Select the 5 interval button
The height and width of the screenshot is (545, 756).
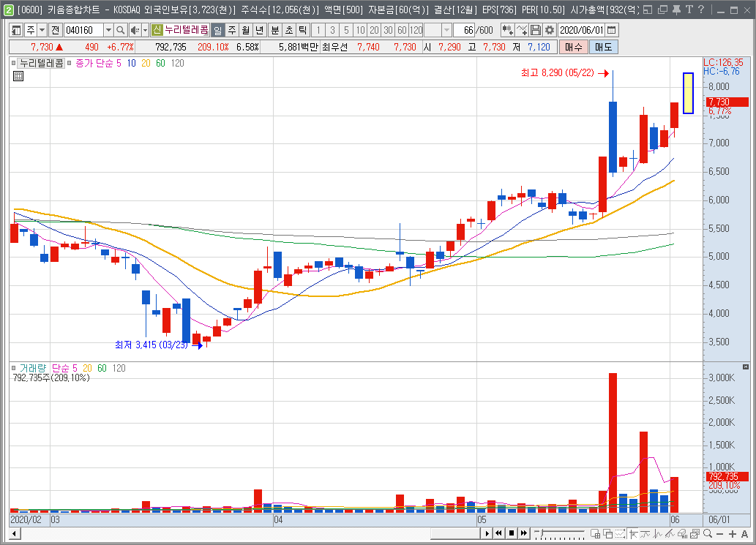[346, 30]
